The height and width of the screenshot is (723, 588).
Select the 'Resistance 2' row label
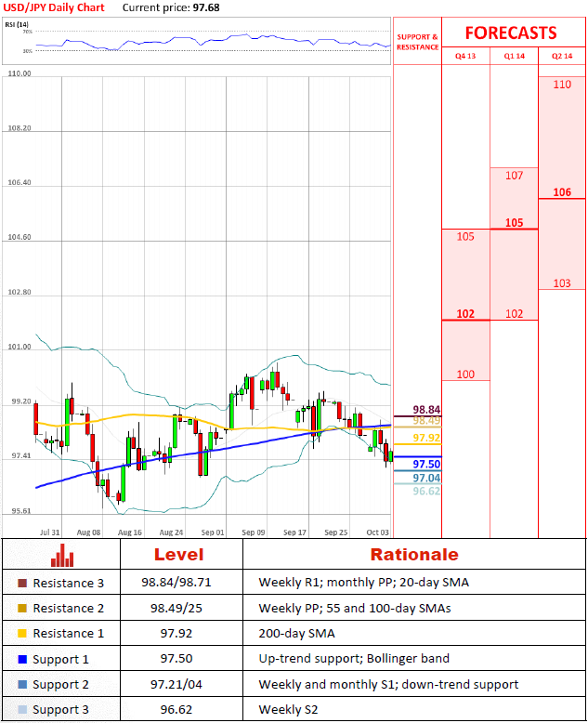68,609
